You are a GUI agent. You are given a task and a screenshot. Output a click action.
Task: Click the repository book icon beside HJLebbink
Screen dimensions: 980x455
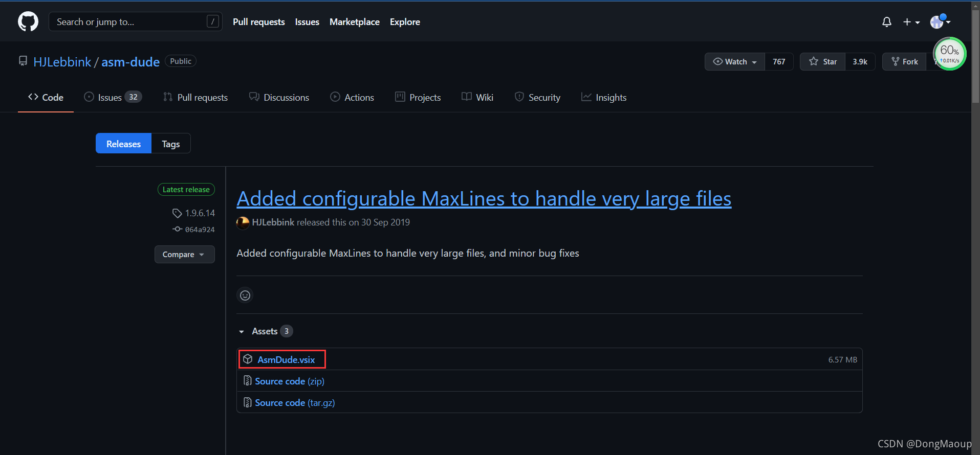tap(23, 61)
